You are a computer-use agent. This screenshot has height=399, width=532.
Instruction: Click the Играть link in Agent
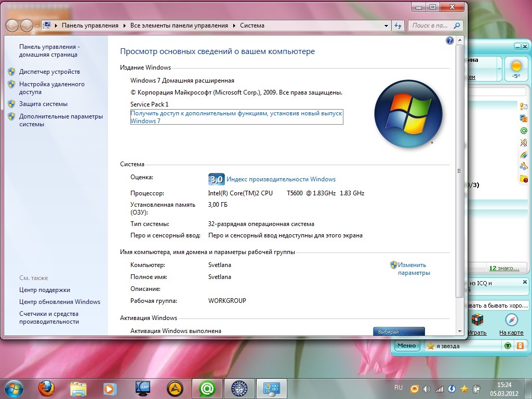477,332
